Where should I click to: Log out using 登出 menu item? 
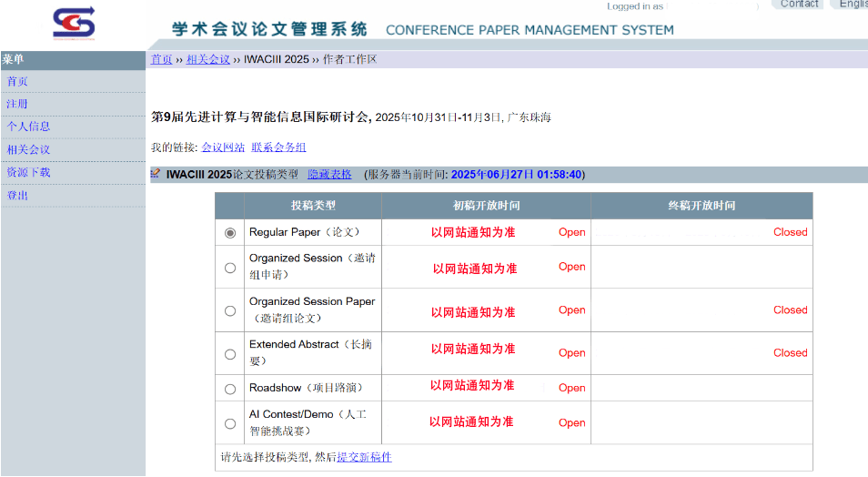[x=17, y=196]
